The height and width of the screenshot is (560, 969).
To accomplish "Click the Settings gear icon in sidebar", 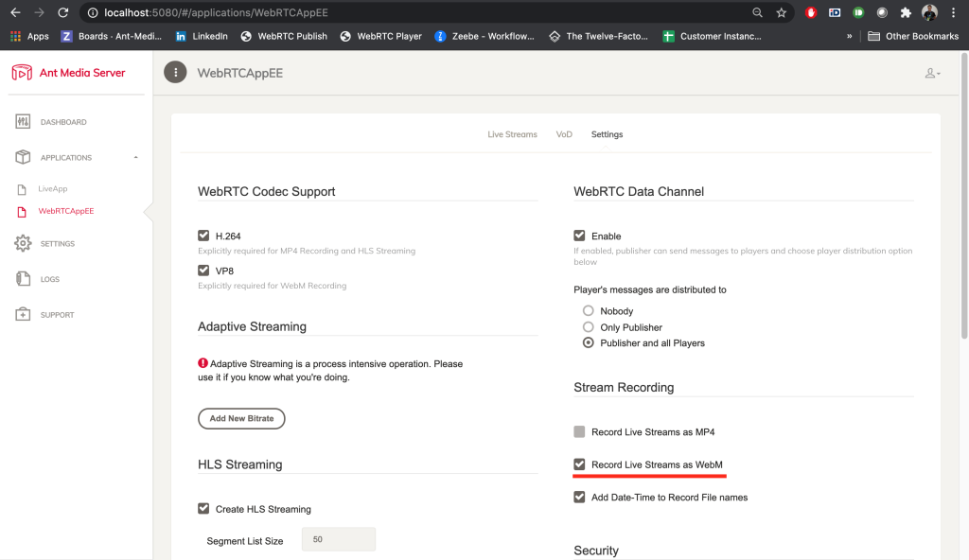I will (x=23, y=243).
